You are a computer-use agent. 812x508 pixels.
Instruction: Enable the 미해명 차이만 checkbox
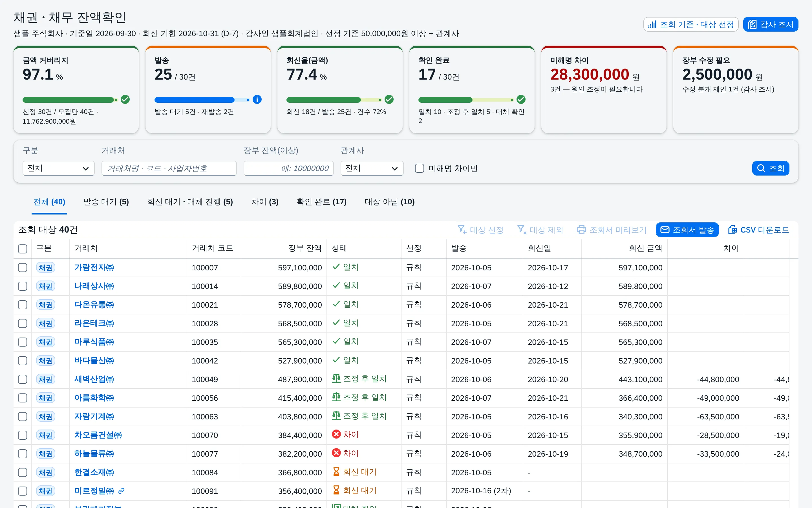click(420, 168)
